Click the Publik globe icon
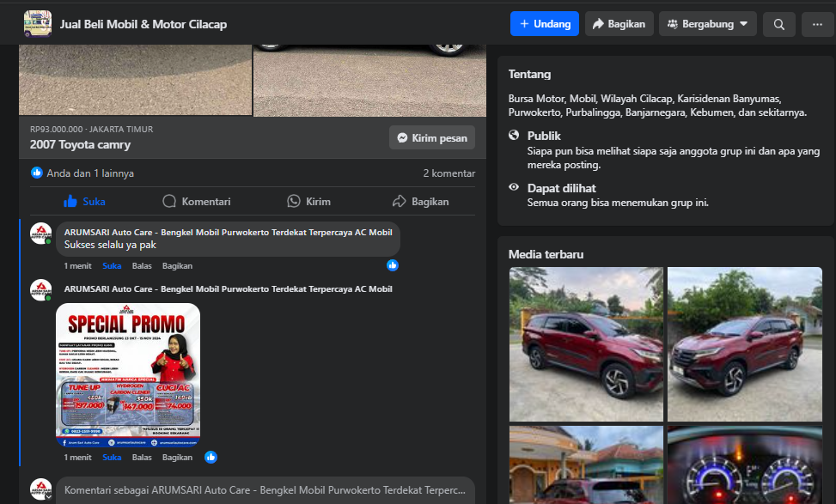This screenshot has width=836, height=504. coord(514,135)
